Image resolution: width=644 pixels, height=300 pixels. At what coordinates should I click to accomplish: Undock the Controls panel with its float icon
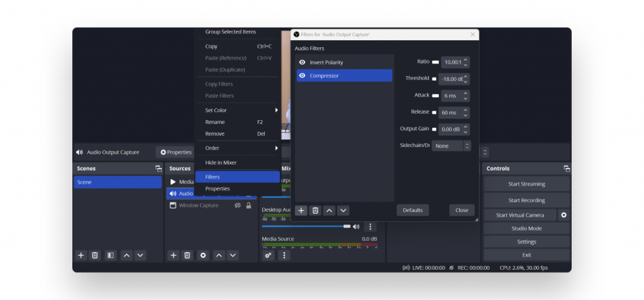click(567, 169)
